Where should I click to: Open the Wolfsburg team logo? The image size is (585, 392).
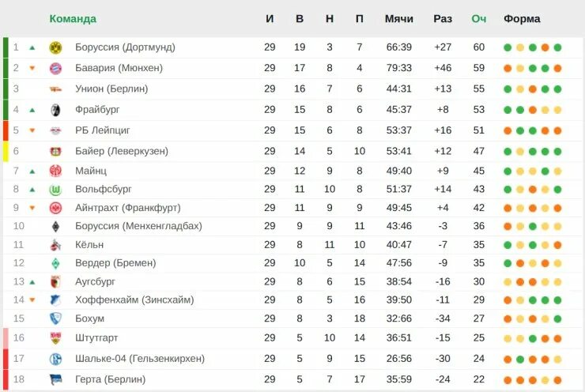pyautogui.click(x=55, y=190)
